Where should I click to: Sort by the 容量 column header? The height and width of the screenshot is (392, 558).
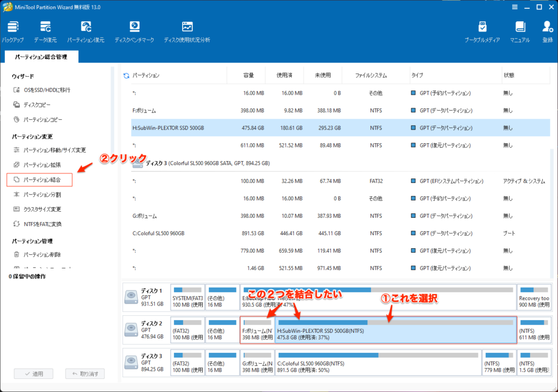point(248,76)
